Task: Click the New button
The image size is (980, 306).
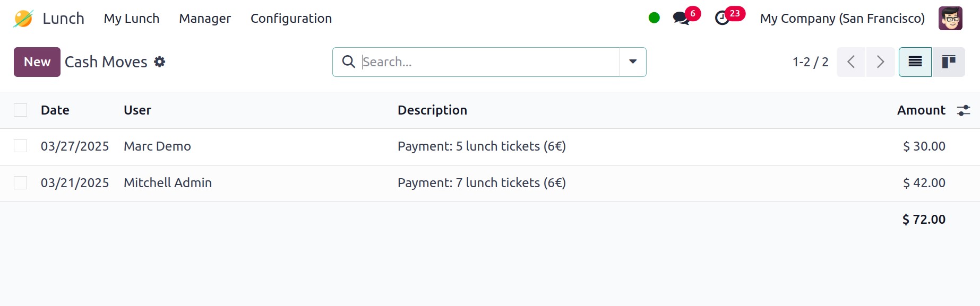Action: [37, 62]
